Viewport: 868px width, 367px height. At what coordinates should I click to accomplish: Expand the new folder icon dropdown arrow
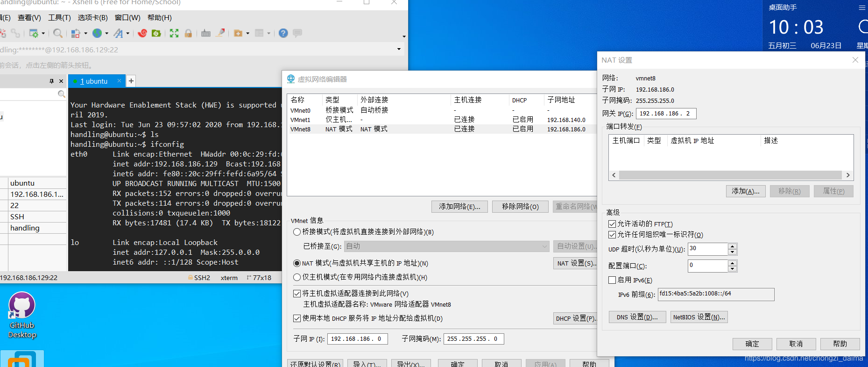point(248,33)
